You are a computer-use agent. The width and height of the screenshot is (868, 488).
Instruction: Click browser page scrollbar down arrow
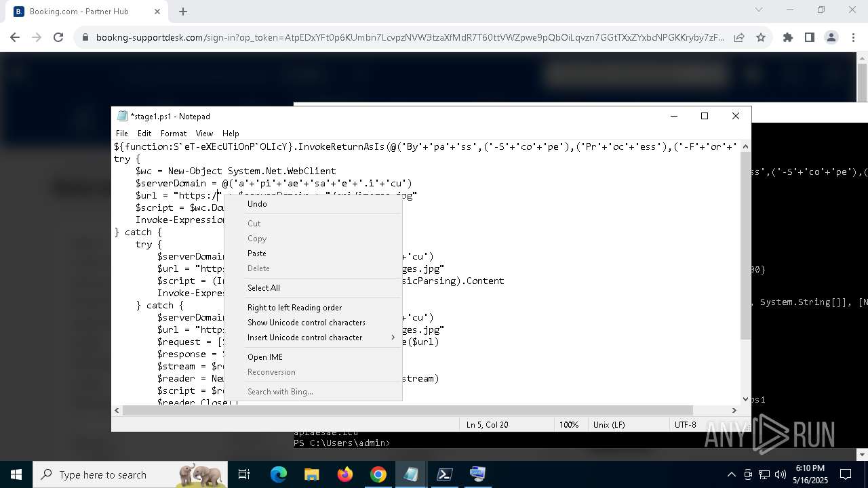coord(862,454)
